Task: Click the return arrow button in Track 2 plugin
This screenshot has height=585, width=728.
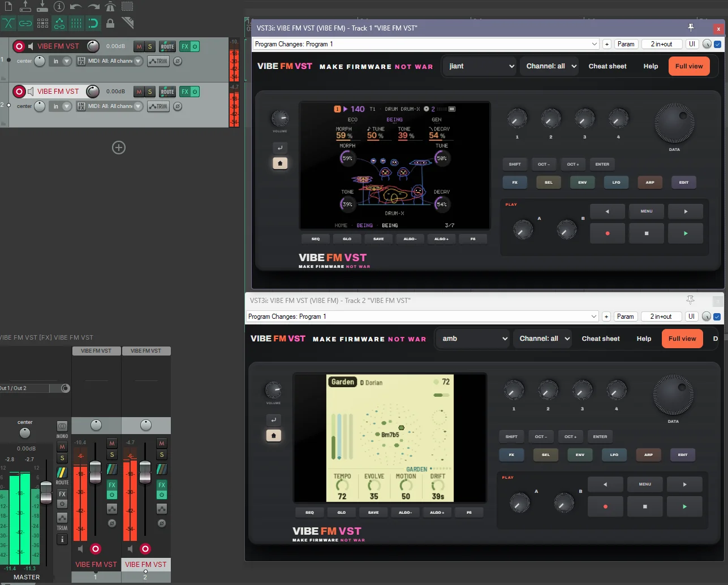Action: 274,420
